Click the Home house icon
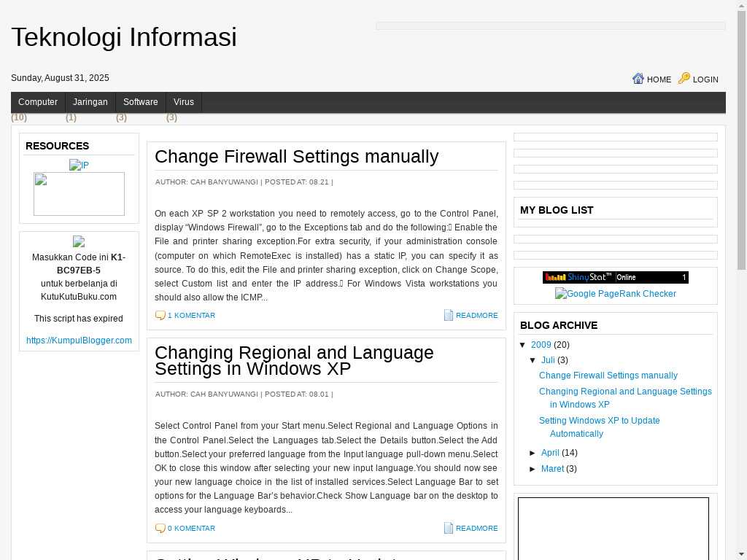747x560 pixels. pos(638,79)
